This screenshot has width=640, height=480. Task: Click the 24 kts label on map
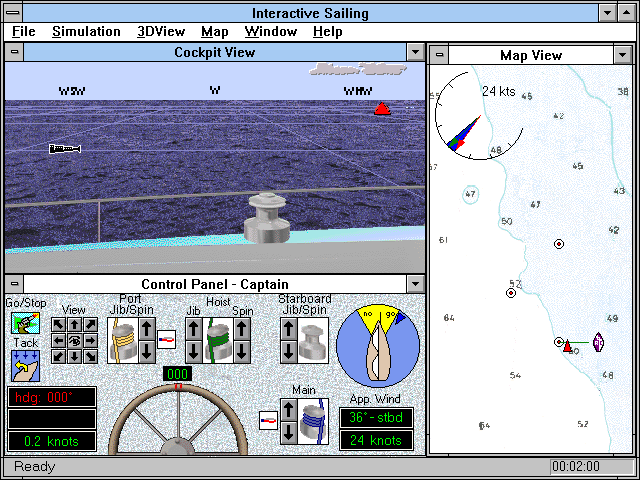498,91
